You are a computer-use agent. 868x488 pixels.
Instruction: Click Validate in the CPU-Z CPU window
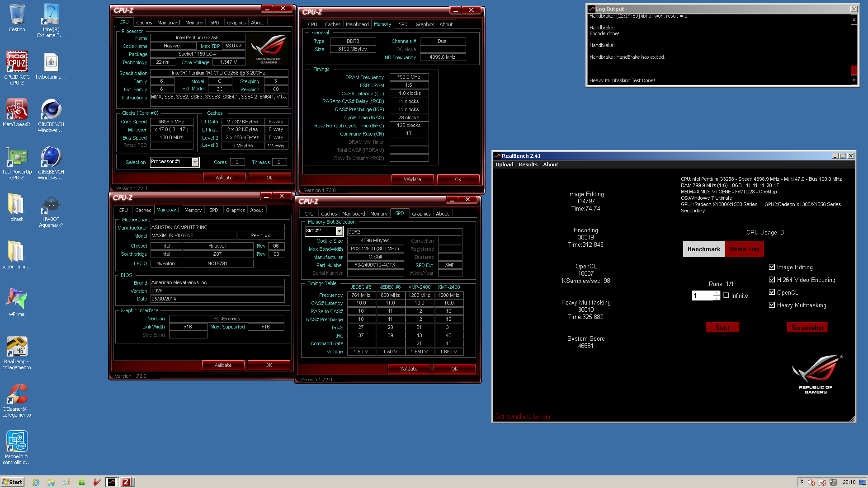(224, 178)
